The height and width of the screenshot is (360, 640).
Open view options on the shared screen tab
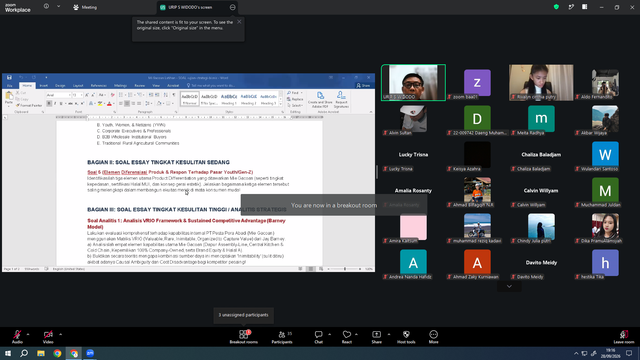233,7
